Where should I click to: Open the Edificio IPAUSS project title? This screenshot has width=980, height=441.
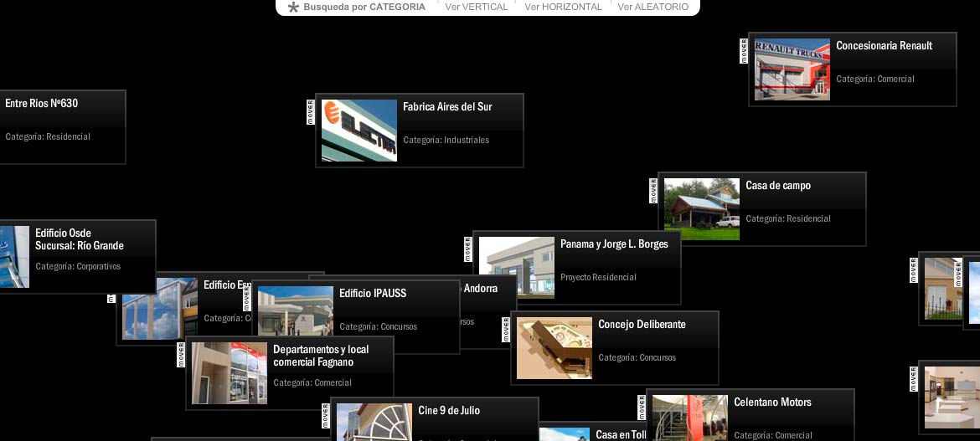click(373, 294)
